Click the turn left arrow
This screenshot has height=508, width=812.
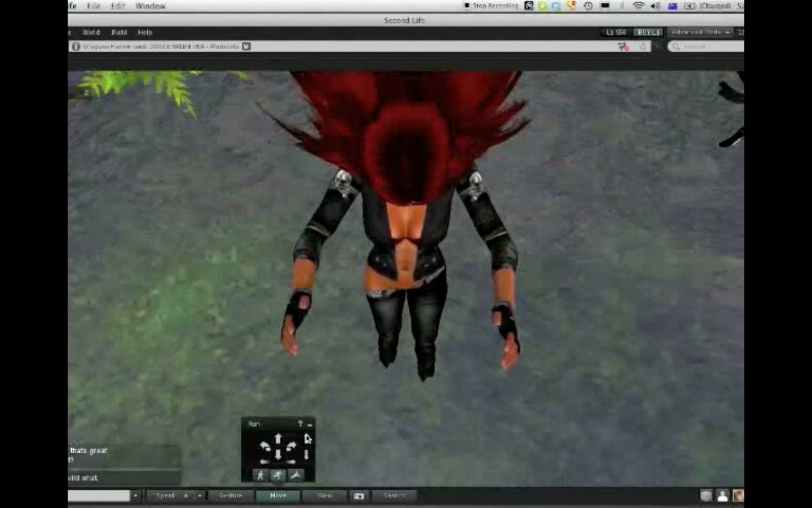(x=264, y=446)
